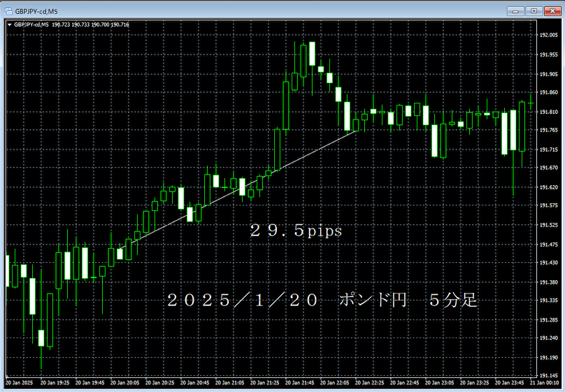Click the 20 Jan 19:25 time label
The image size is (565, 392).
click(x=55, y=383)
